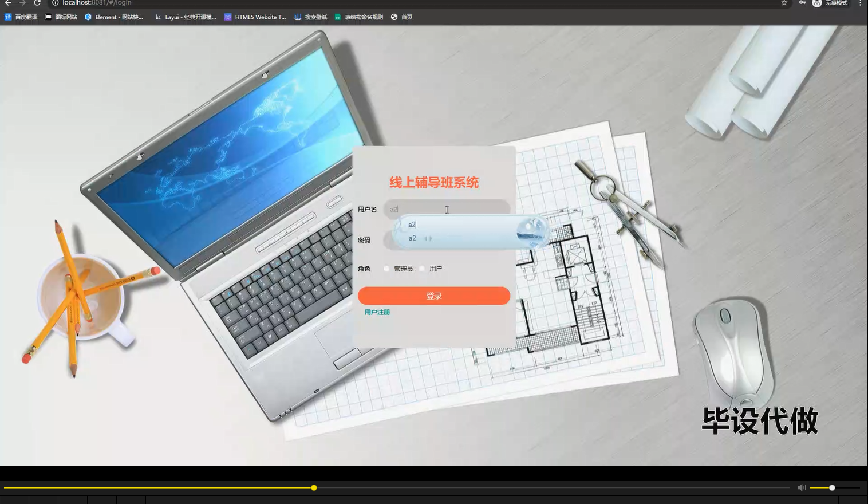
Task: Select the 用户 role radio button
Action: (422, 268)
